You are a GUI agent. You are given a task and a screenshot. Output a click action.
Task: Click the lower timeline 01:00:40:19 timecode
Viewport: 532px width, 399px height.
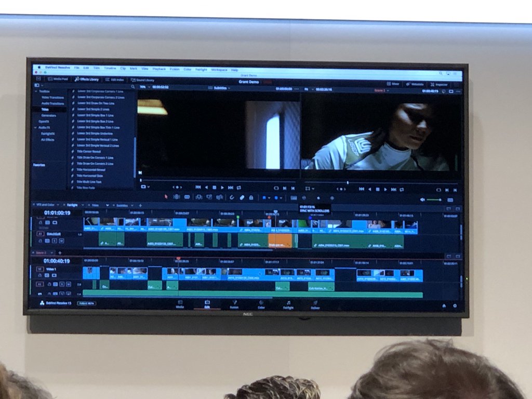click(57, 261)
